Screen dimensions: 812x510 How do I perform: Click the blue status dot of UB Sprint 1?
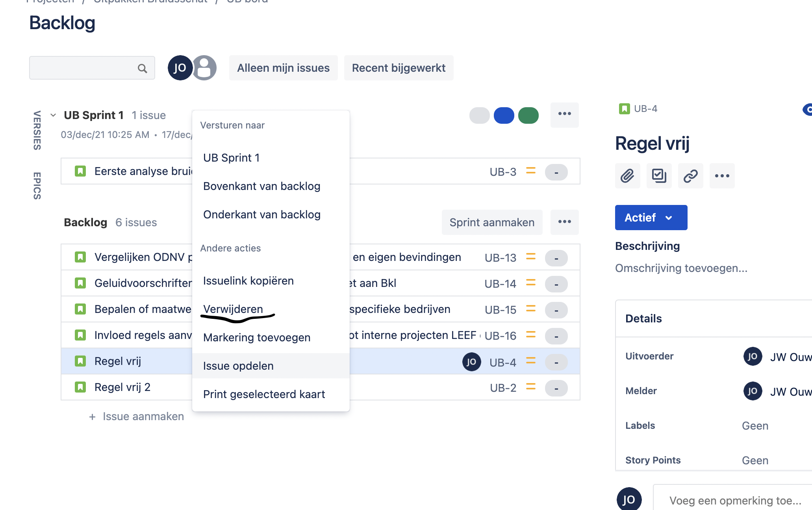[504, 115]
